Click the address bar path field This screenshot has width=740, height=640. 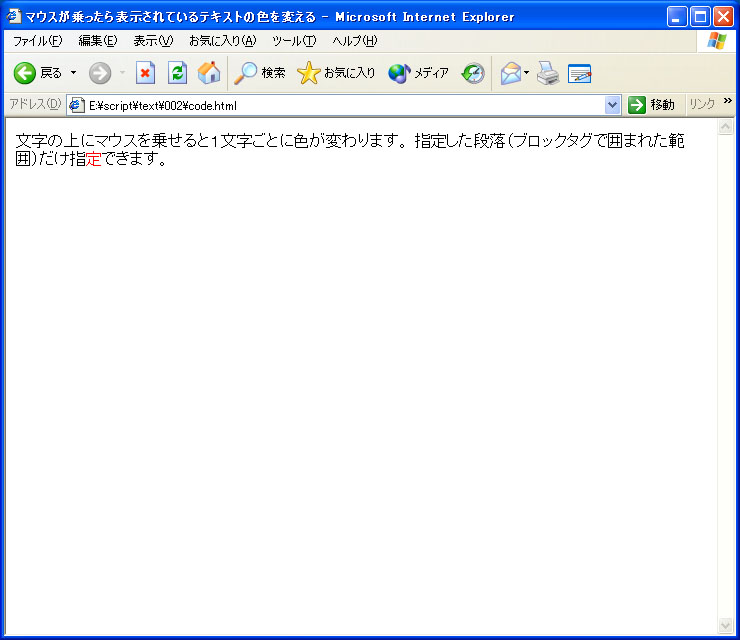pyautogui.click(x=346, y=105)
